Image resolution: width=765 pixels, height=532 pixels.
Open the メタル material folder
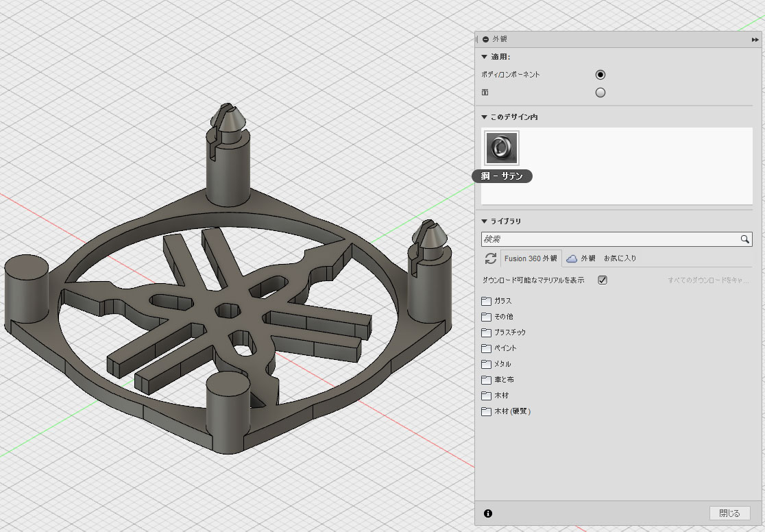pyautogui.click(x=502, y=364)
